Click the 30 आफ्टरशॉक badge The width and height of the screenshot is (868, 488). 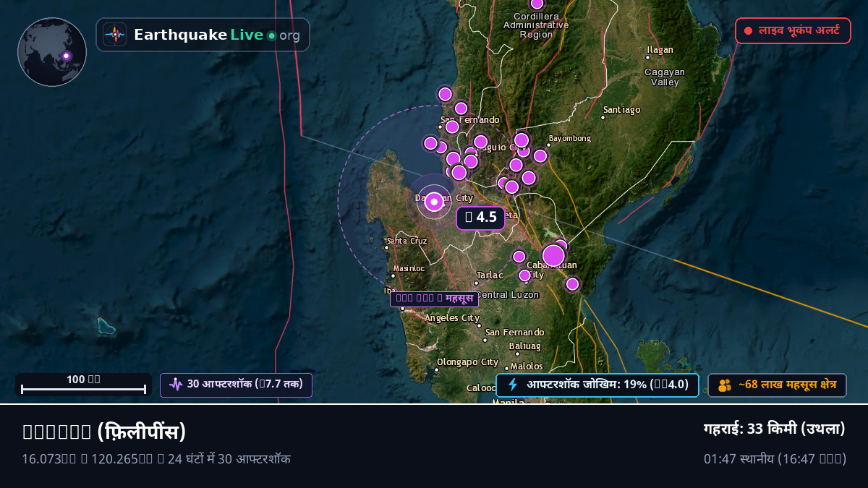(x=236, y=385)
